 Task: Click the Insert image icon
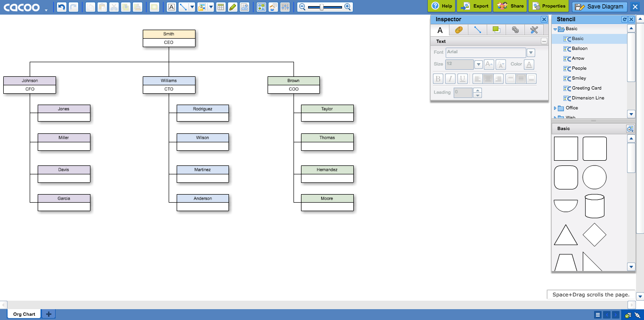click(202, 7)
